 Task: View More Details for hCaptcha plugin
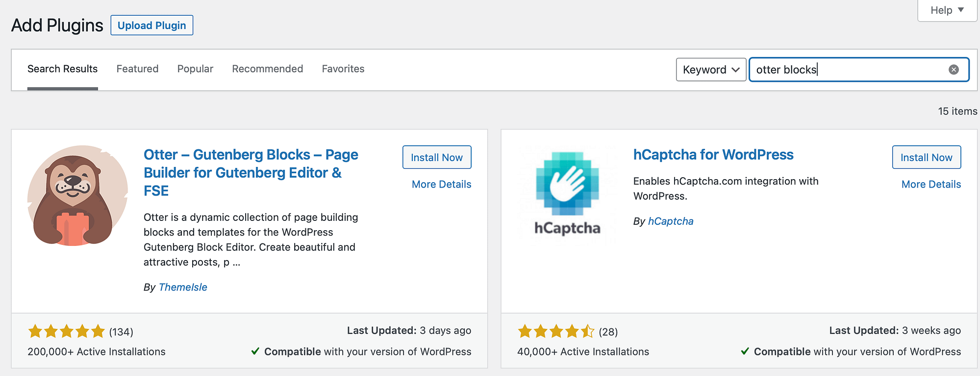pyautogui.click(x=931, y=185)
